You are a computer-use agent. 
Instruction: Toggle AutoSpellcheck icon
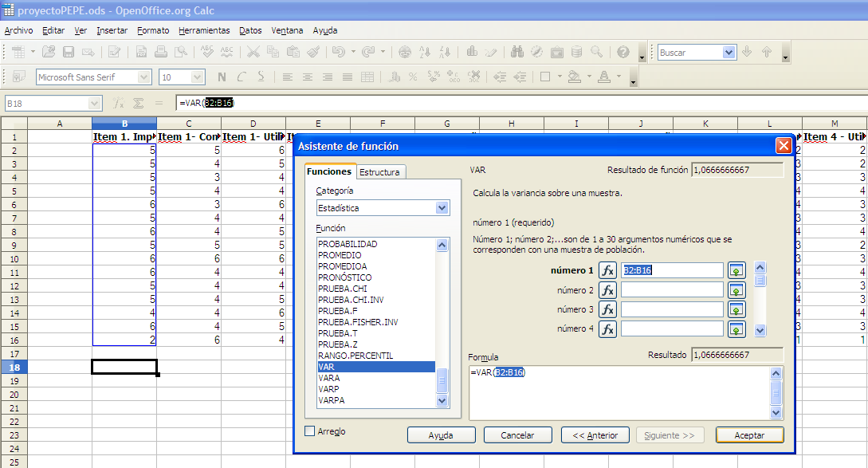227,52
